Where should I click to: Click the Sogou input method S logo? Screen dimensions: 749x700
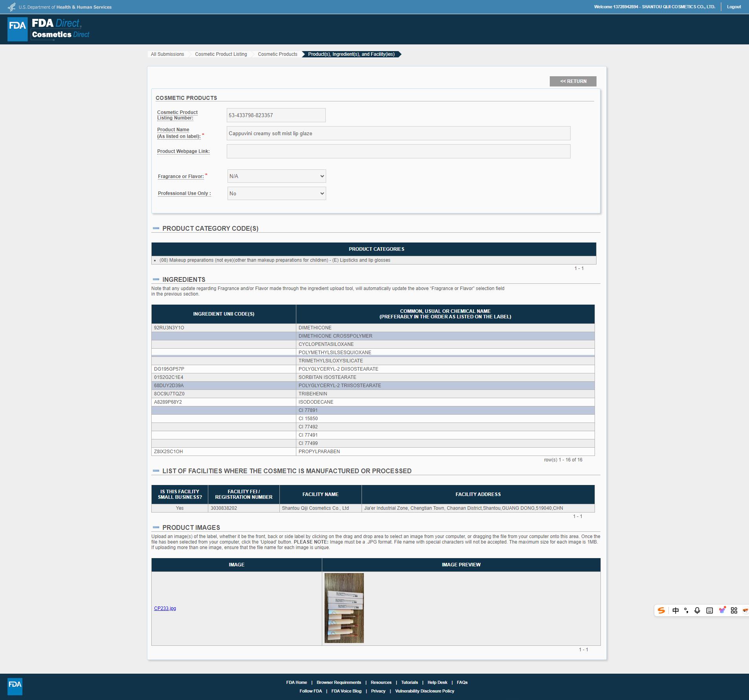(661, 610)
